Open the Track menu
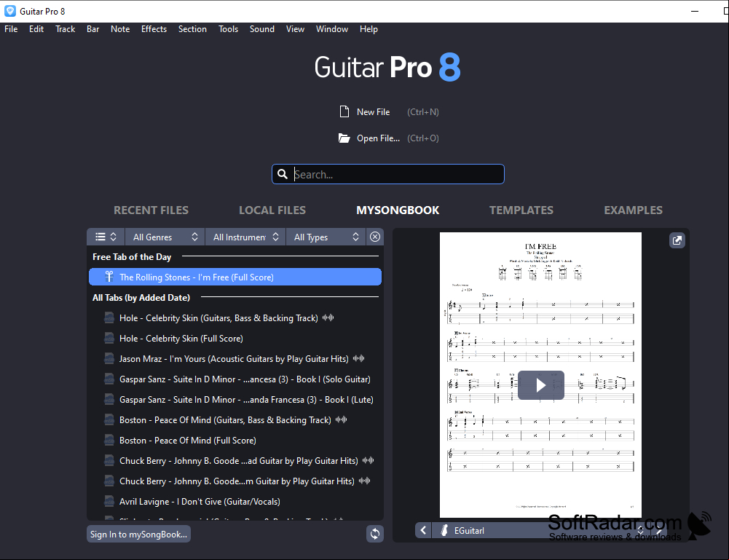Screen dimensions: 729x560 65,29
